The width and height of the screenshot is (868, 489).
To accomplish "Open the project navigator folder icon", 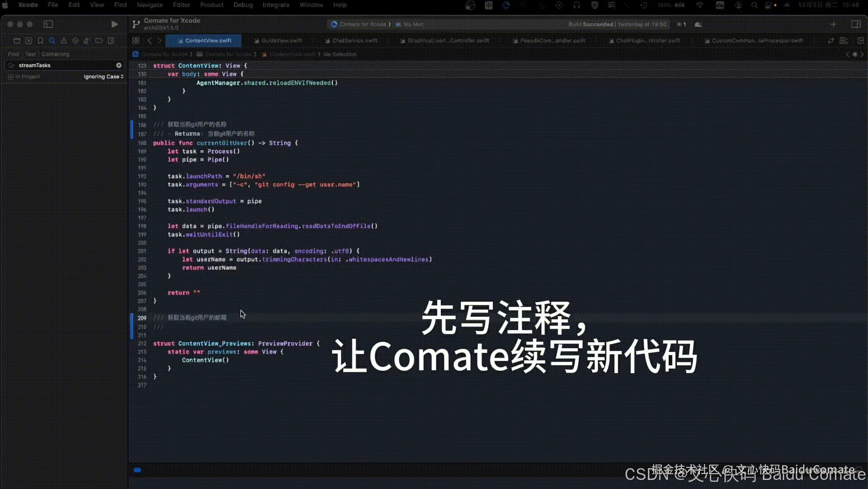I will 17,41.
